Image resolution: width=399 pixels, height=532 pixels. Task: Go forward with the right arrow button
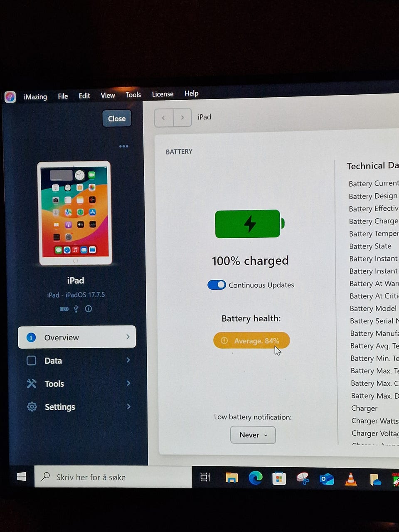(x=182, y=118)
